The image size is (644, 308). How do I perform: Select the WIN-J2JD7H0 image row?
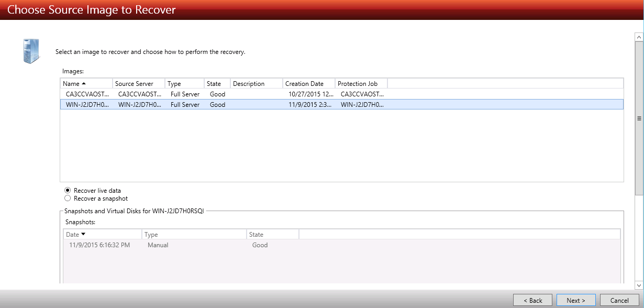[x=342, y=104]
